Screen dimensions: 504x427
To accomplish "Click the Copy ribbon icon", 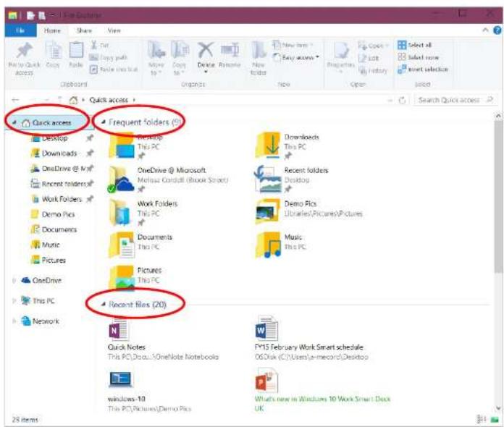I will (54, 51).
